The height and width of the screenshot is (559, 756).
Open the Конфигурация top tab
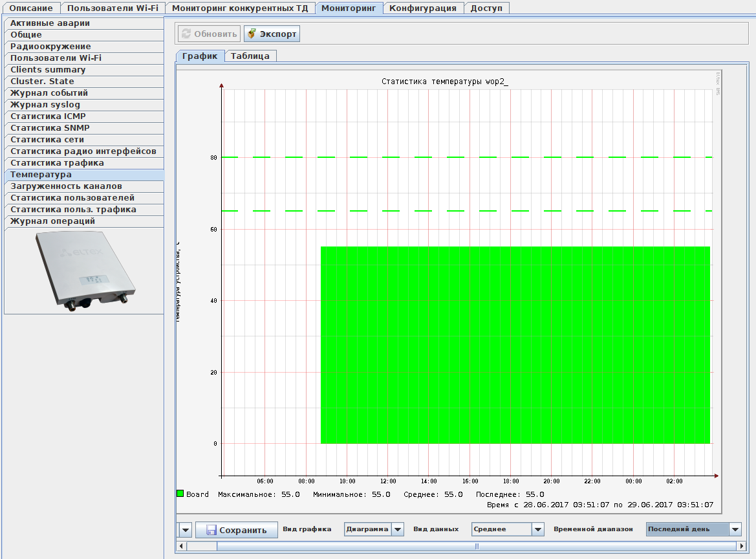coord(423,8)
